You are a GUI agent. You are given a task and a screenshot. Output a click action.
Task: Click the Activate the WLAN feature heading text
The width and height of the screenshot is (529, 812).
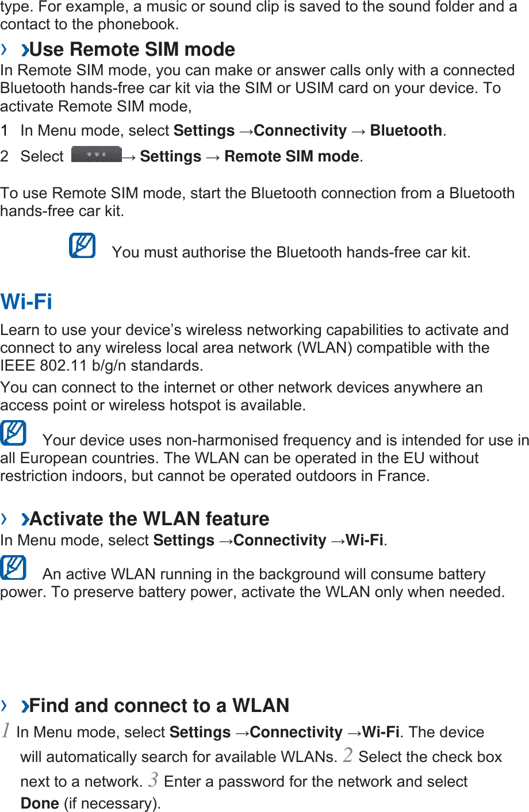(149, 519)
